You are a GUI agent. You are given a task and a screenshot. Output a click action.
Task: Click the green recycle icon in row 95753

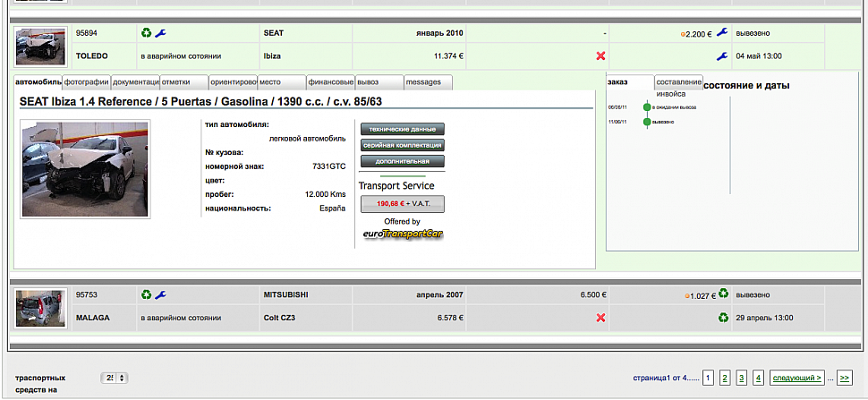pos(146,295)
